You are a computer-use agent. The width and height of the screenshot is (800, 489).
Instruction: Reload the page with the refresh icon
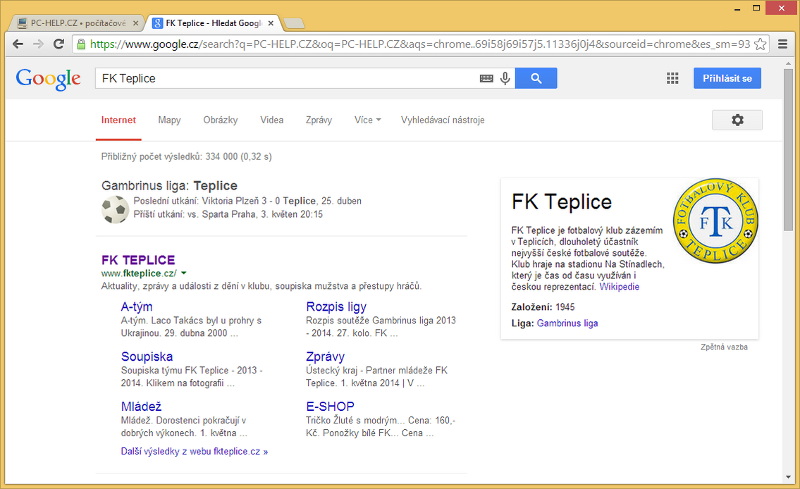pos(59,44)
